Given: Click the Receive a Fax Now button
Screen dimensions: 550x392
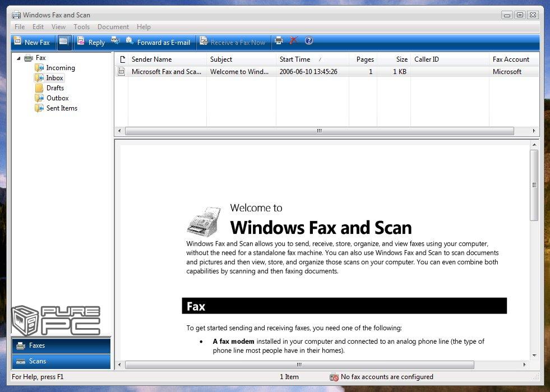Looking at the screenshot, I should point(233,42).
